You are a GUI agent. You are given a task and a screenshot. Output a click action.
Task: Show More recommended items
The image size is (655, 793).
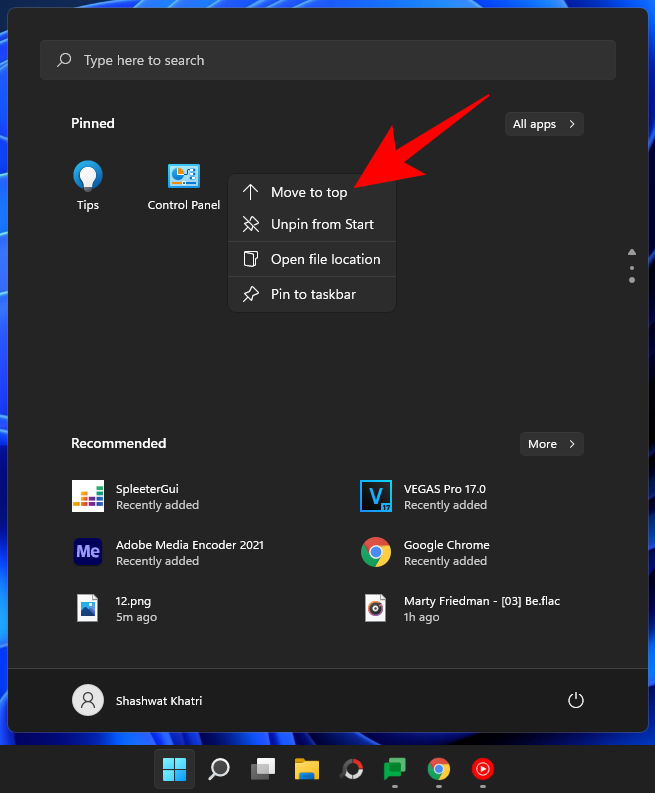(552, 444)
